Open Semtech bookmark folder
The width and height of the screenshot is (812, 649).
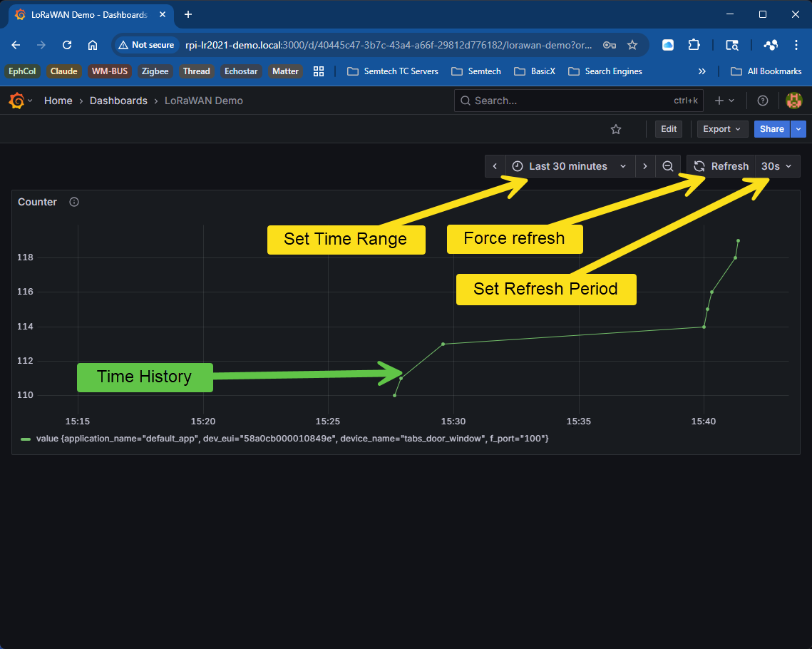476,71
